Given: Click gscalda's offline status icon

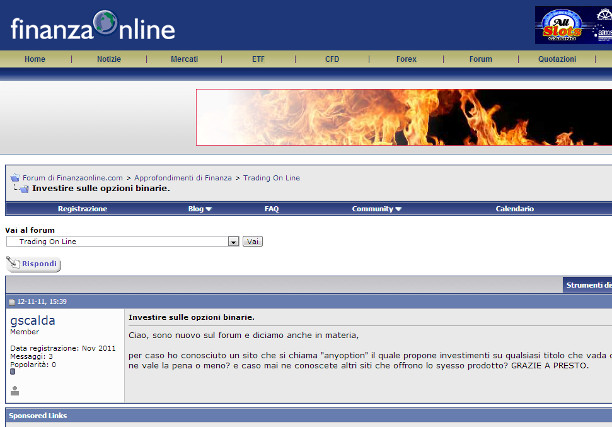Looking at the screenshot, I should tap(14, 391).
